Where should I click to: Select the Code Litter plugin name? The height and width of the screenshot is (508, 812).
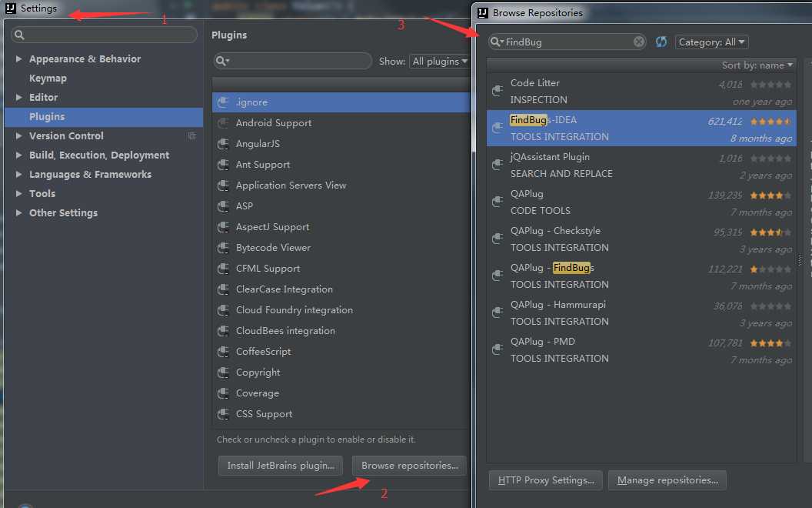click(x=535, y=83)
